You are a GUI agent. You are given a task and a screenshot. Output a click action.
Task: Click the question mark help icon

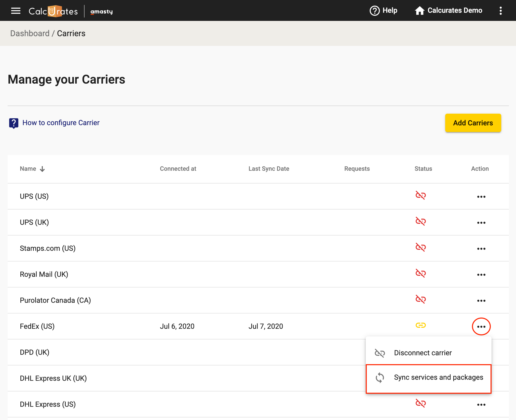(14, 123)
